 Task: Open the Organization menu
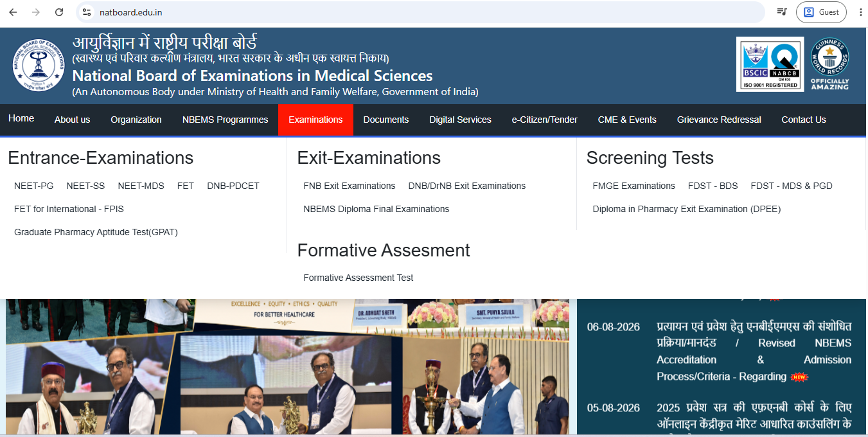136,120
